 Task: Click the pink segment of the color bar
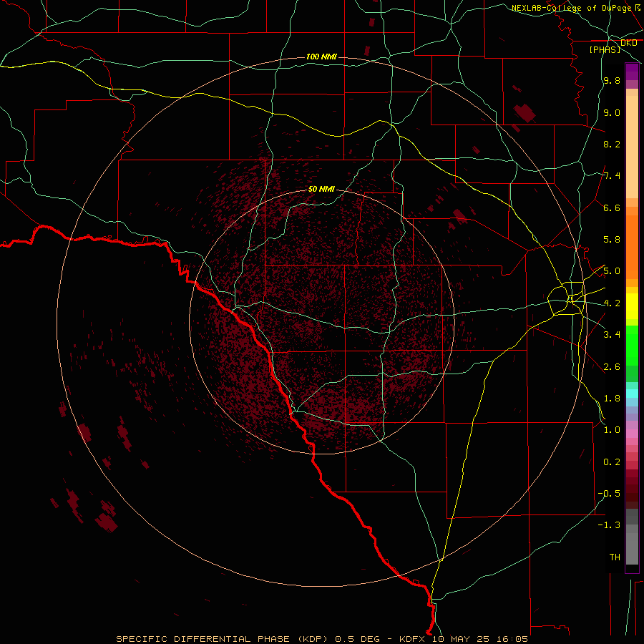click(632, 434)
